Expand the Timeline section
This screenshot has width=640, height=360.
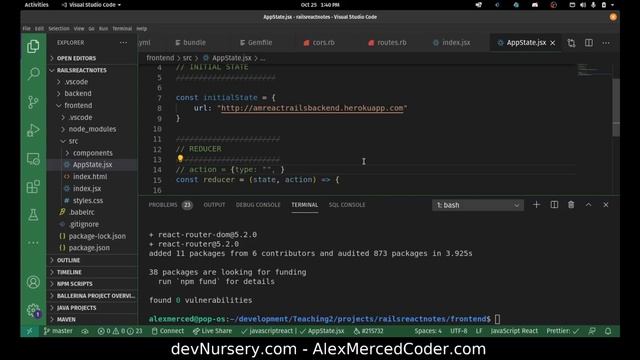69,272
